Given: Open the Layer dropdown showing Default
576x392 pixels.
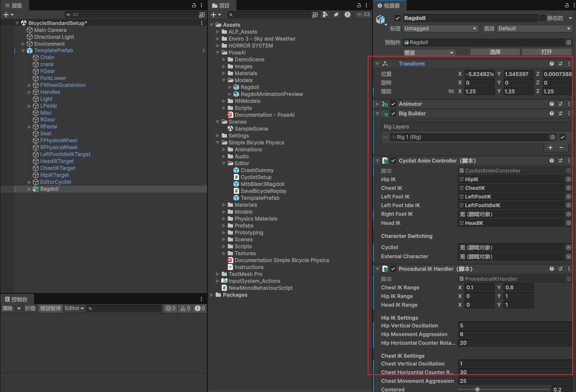Looking at the screenshot, I should click(x=534, y=29).
